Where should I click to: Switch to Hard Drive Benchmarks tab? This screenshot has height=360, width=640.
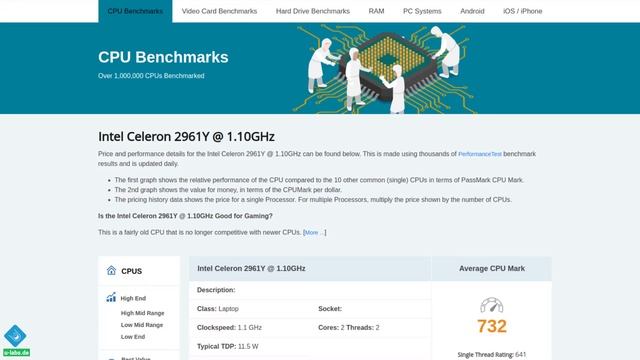tap(313, 11)
